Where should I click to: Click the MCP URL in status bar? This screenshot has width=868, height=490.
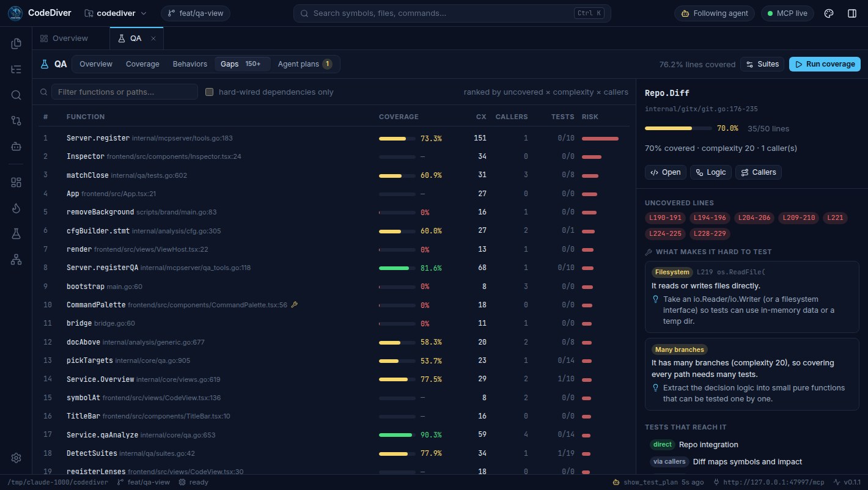(x=768, y=482)
